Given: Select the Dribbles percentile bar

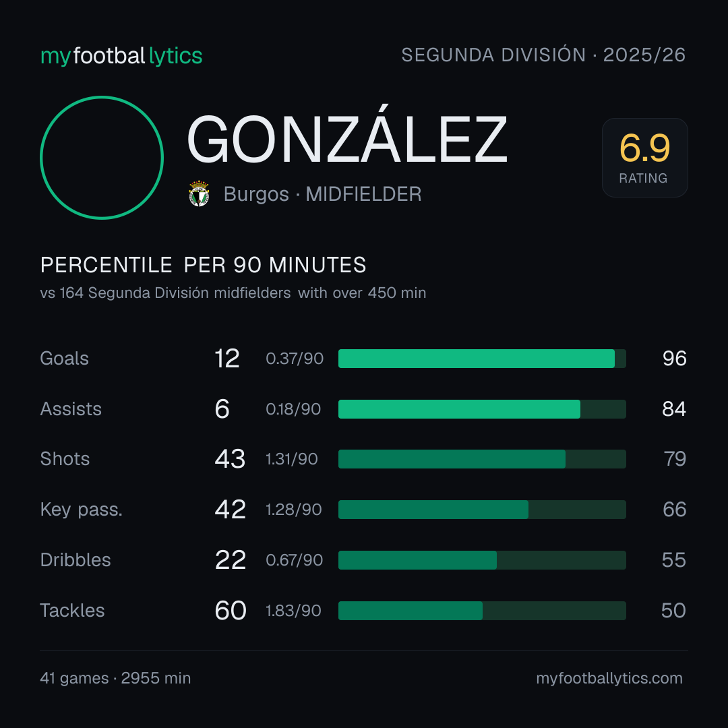Looking at the screenshot, I should [482, 560].
